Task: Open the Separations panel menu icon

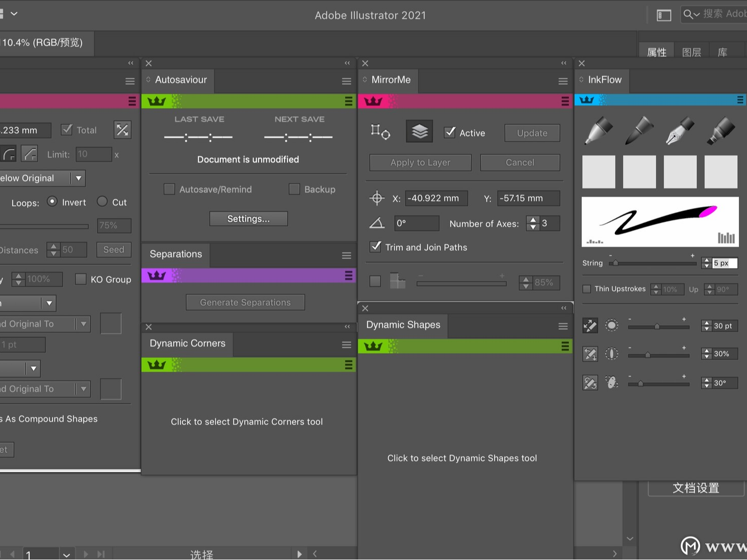Action: [x=346, y=255]
